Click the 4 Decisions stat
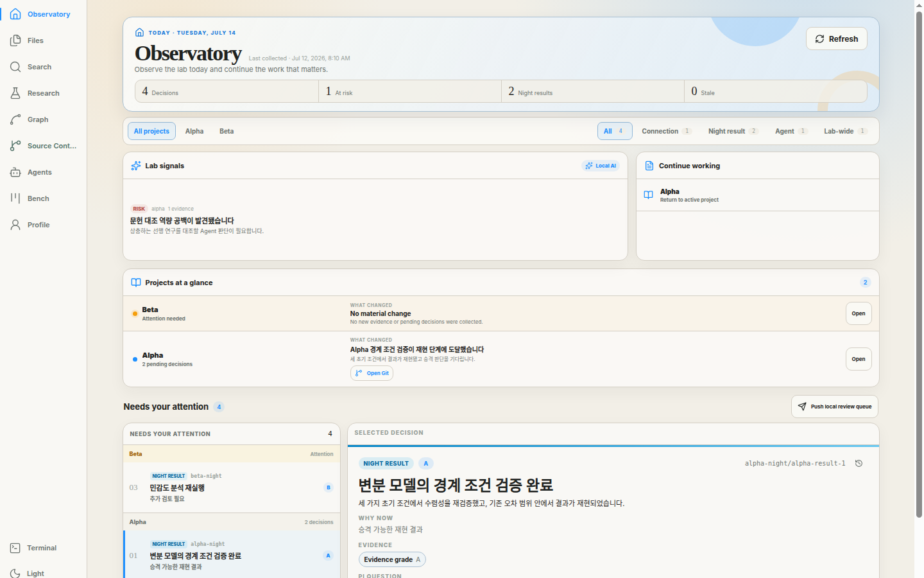The image size is (924, 578). click(227, 91)
